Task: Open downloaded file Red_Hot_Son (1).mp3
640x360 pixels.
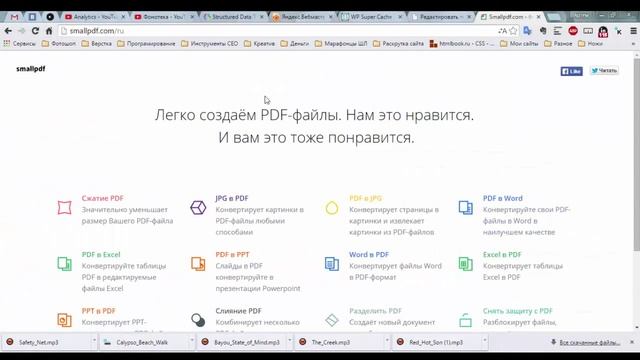Action: (x=437, y=342)
